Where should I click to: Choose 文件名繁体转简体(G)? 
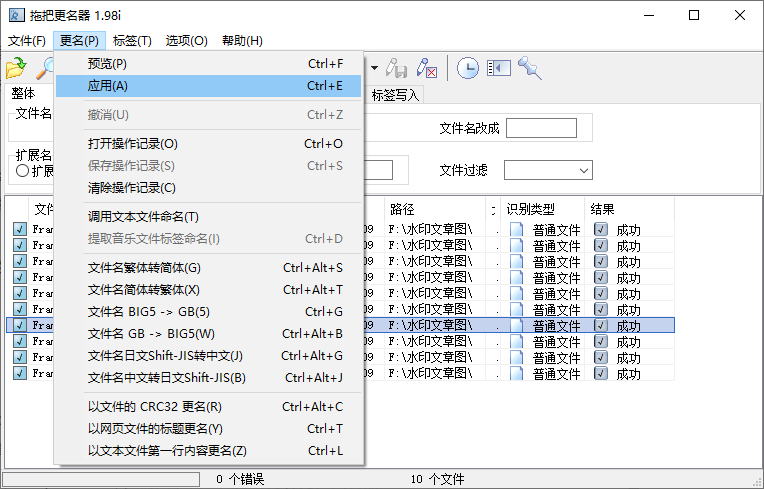tap(209, 268)
